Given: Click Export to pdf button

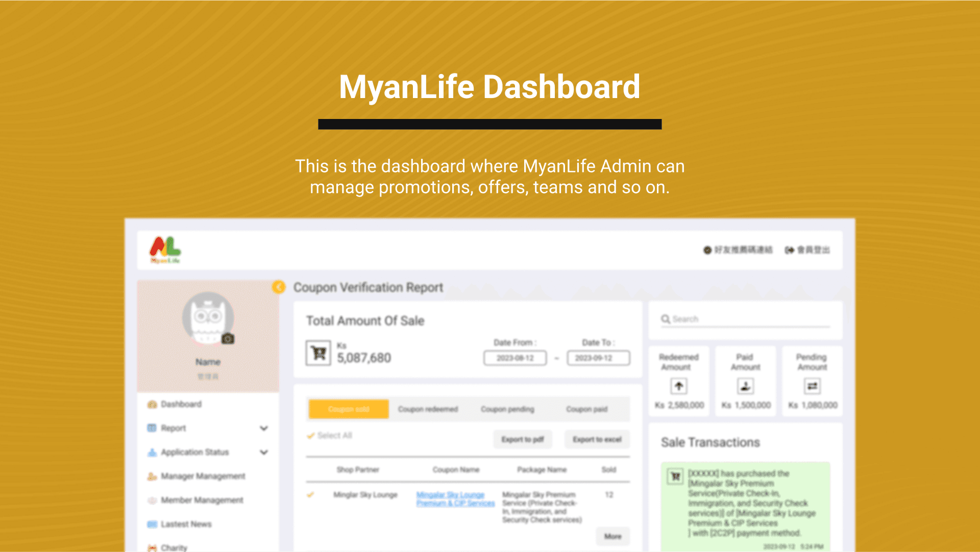Looking at the screenshot, I should coord(523,439).
